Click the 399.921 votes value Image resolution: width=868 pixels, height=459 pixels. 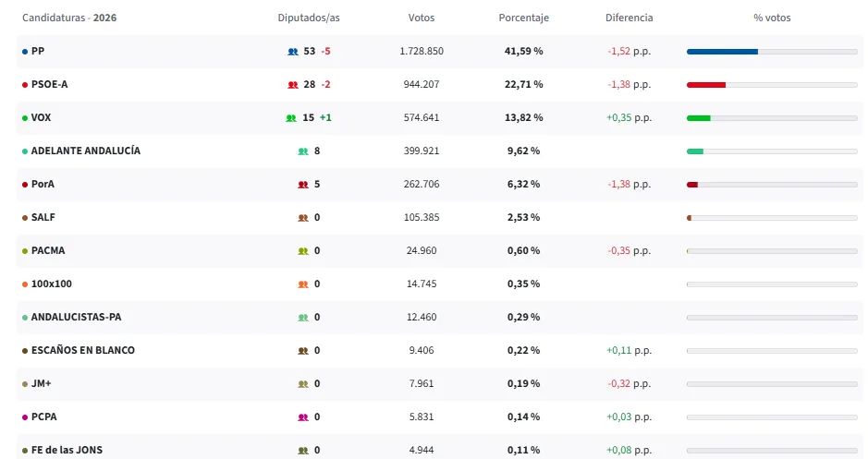click(x=422, y=151)
